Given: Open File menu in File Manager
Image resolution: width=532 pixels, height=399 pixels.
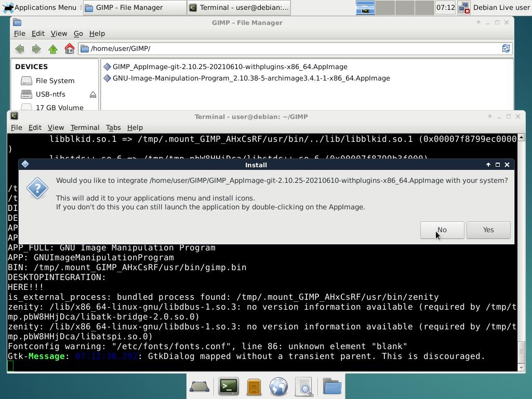Looking at the screenshot, I should (19, 34).
